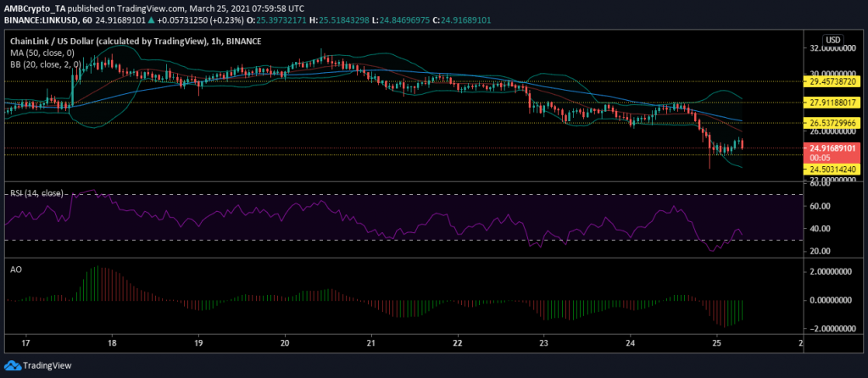Click the RSI axis value 40.00
The image size is (868, 378).
coord(821,229)
